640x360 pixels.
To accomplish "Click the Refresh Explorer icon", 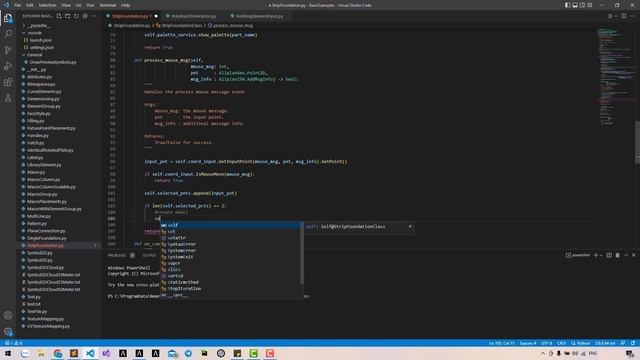I will point(76,16).
